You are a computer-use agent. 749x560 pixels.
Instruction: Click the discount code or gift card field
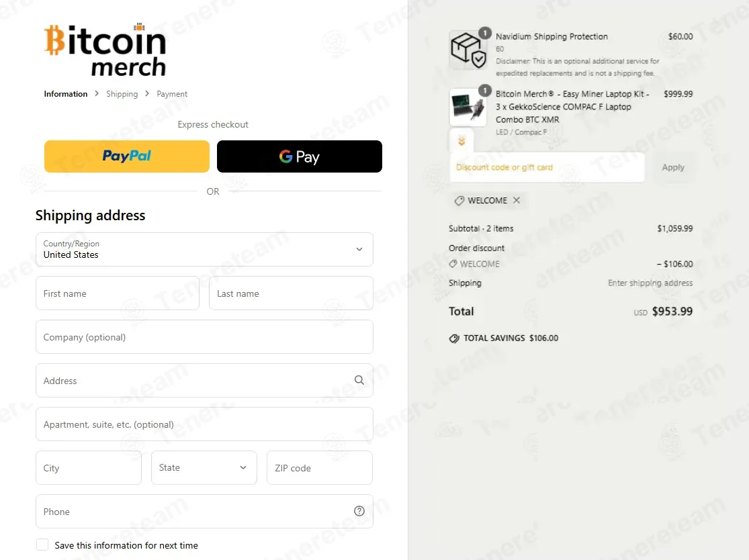tap(546, 167)
